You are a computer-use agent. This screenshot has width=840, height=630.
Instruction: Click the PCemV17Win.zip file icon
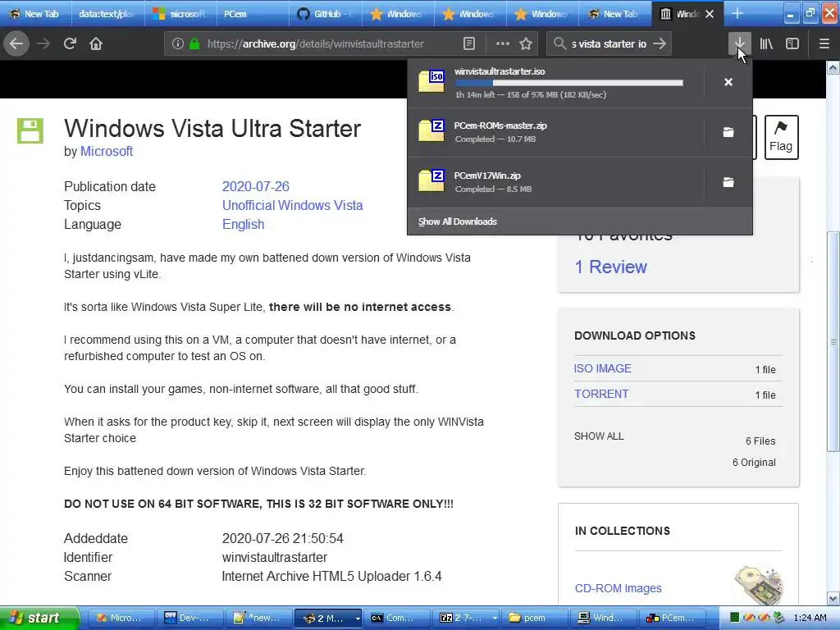point(431,181)
